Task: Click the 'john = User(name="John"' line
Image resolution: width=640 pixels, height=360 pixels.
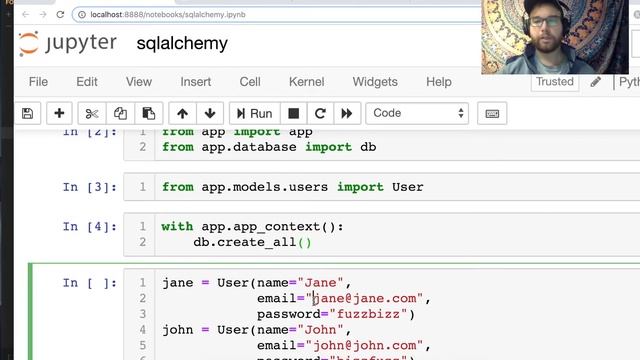Action: [x=256, y=329]
